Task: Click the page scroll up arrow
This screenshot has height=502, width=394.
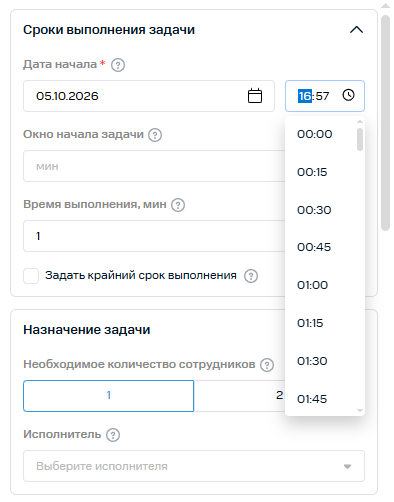Action: [x=386, y=6]
